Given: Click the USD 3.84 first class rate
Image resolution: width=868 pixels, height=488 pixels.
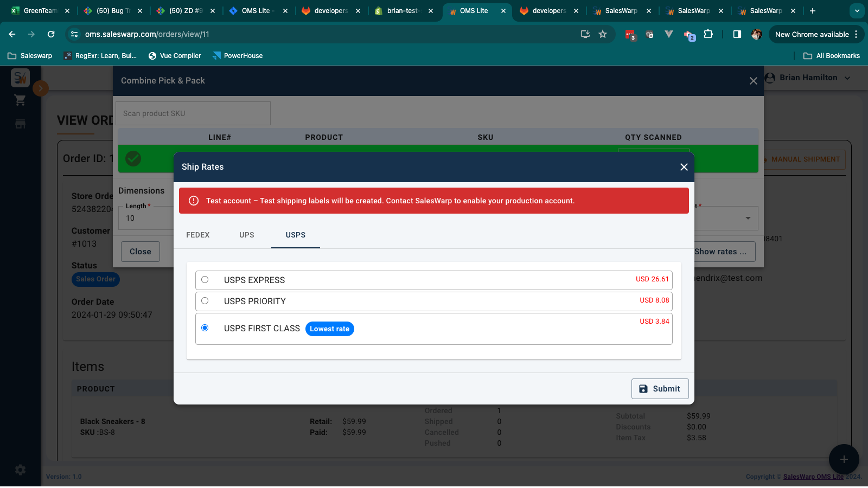Looking at the screenshot, I should 654,322.
